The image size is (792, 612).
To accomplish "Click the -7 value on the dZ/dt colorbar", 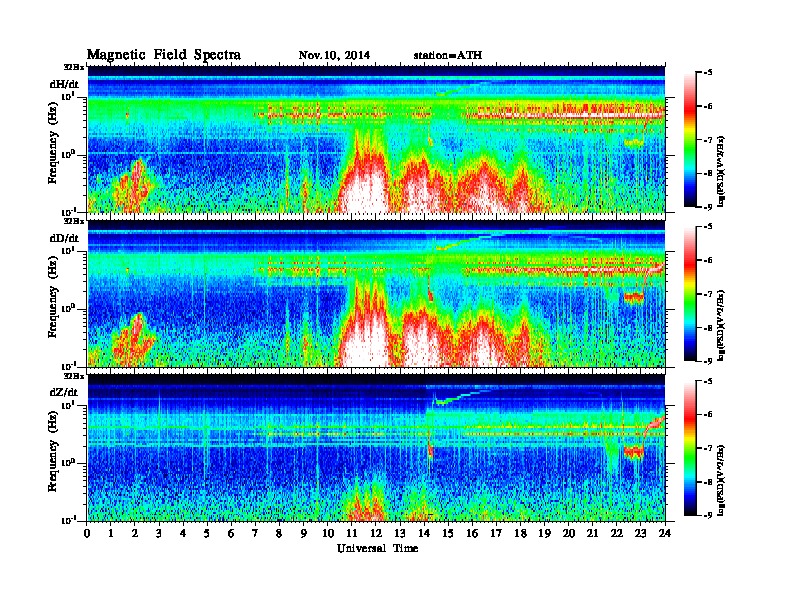I will click(x=708, y=448).
